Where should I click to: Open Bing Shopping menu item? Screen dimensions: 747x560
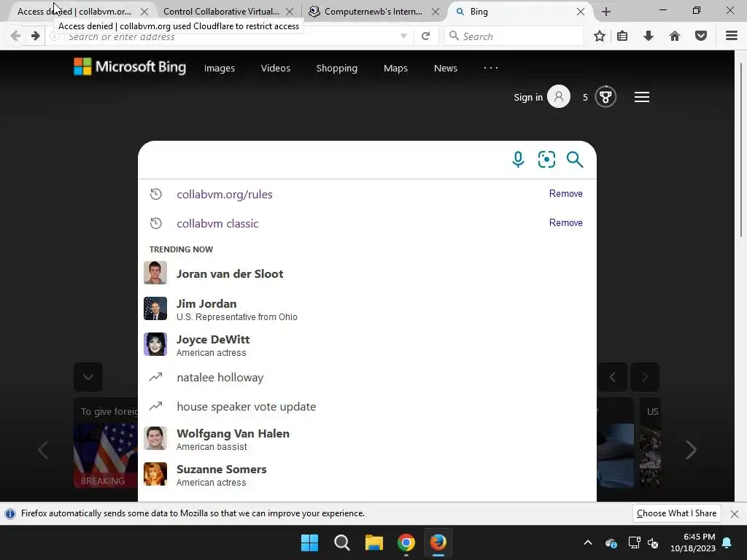click(x=337, y=68)
